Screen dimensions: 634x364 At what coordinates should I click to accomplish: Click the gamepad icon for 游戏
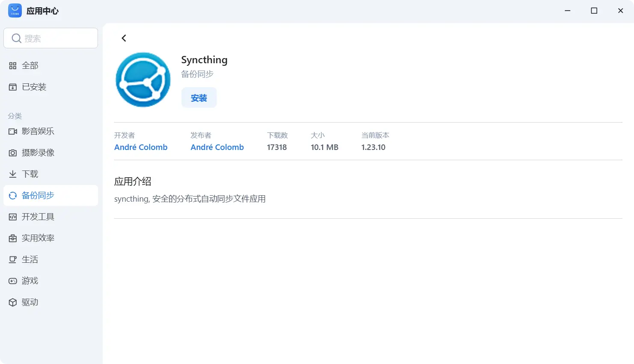tap(13, 281)
